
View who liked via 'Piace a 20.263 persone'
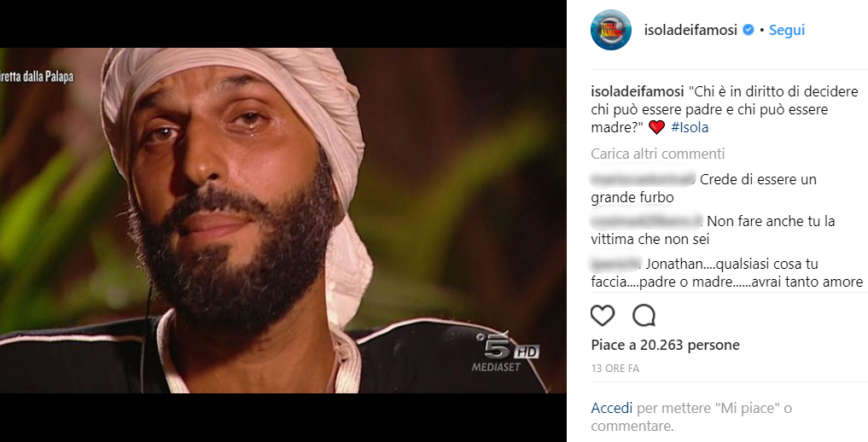[666, 345]
